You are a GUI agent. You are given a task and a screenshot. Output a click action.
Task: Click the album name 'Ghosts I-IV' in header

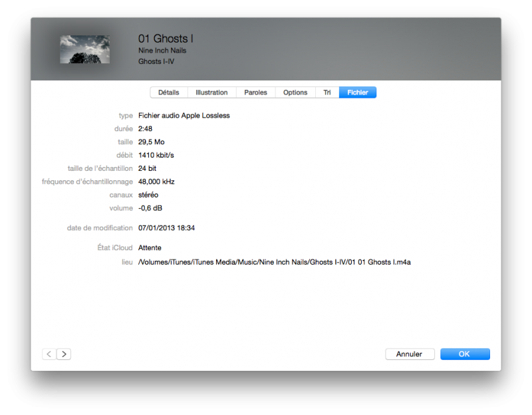coord(156,61)
